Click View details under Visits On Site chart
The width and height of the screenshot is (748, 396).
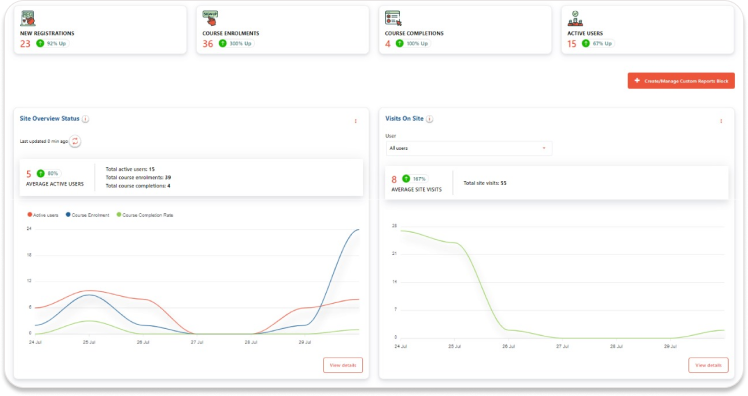tap(708, 365)
